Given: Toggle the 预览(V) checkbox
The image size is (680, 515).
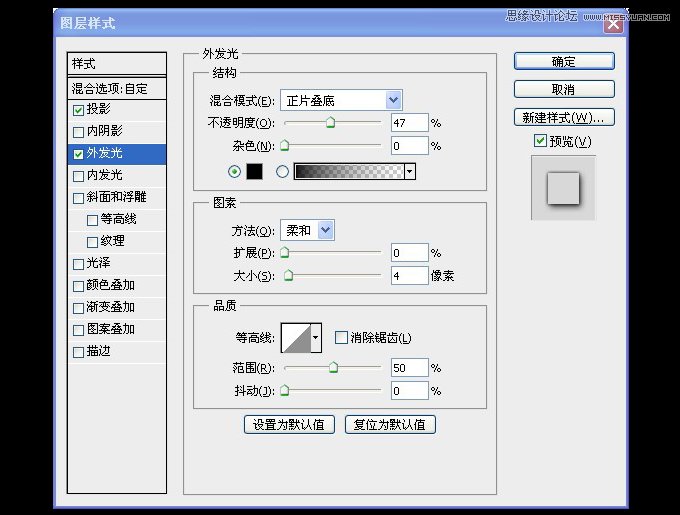Looking at the screenshot, I should 540,140.
